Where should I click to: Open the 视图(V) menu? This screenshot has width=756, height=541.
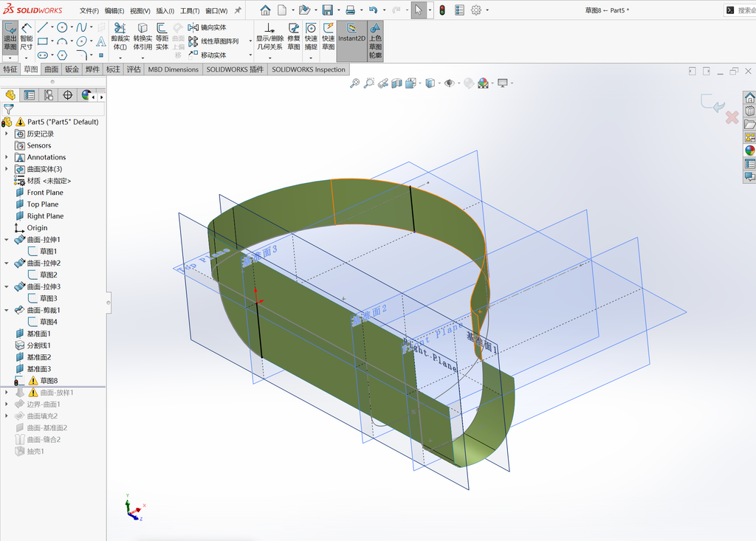(140, 10)
